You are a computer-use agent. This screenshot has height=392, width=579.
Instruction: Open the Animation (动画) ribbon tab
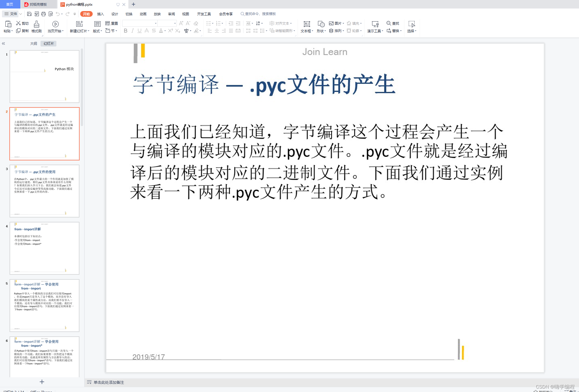[x=143, y=14]
